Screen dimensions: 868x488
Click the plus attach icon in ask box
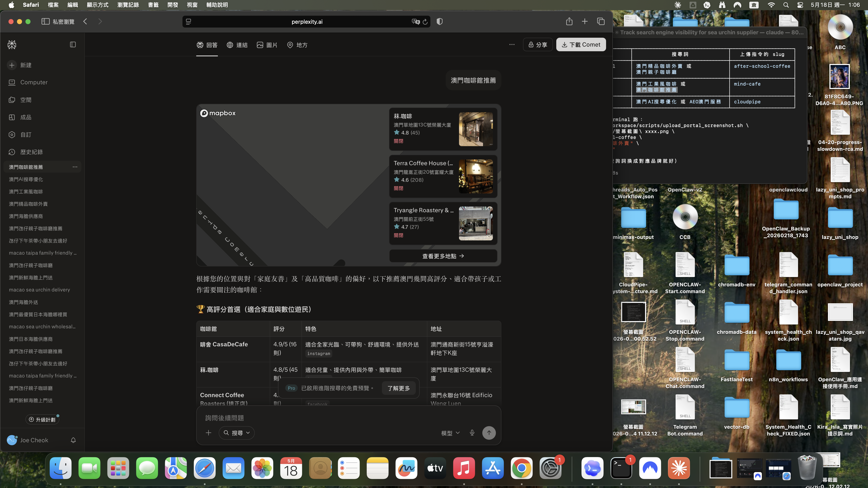click(209, 433)
